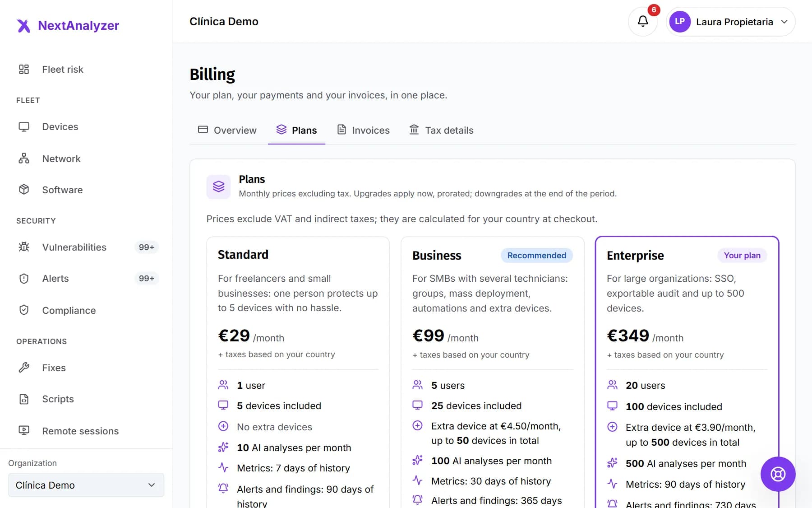Image resolution: width=812 pixels, height=508 pixels.
Task: Switch to the Invoices tab
Action: pos(364,130)
